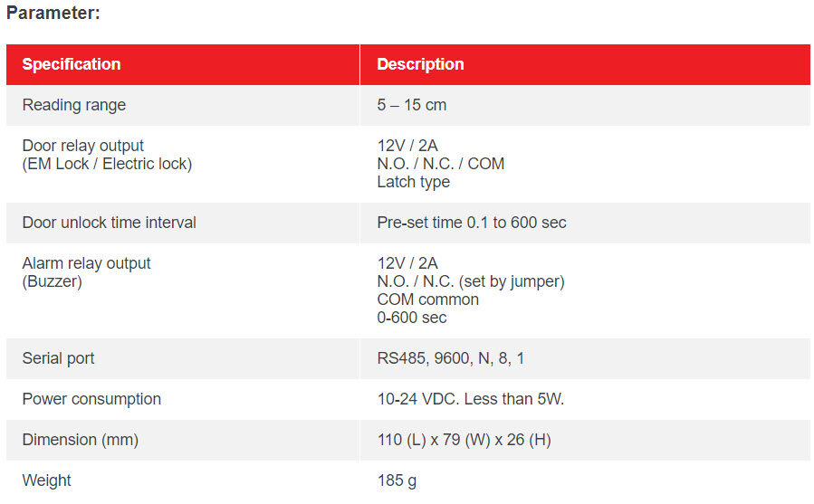Click the set by jumper line

click(471, 281)
